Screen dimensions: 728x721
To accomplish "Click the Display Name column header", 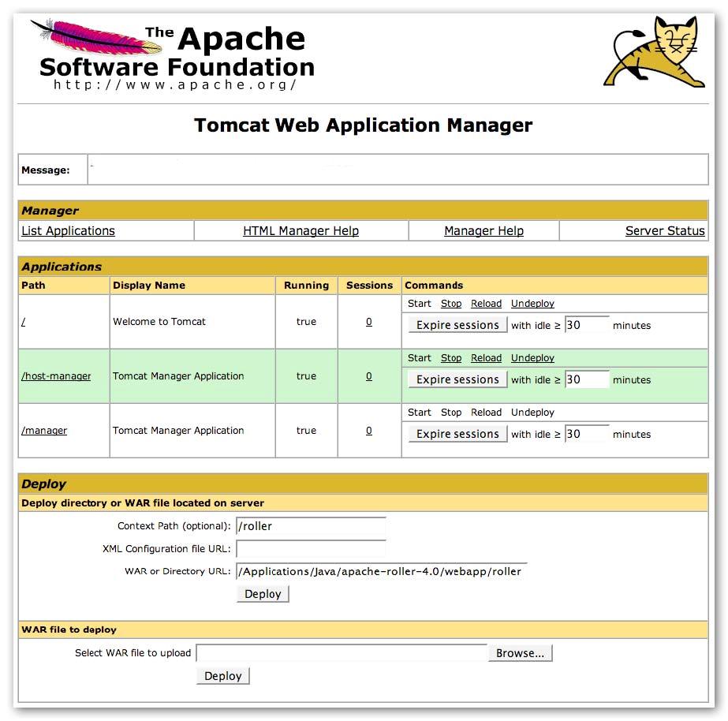I will (x=149, y=285).
